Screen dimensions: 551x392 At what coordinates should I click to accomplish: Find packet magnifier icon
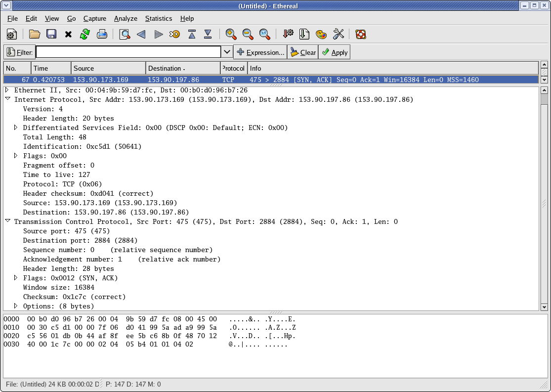(x=125, y=34)
